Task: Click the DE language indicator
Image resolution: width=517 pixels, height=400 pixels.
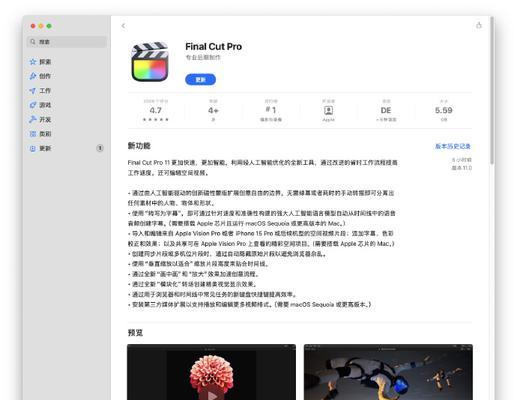Action: (x=386, y=110)
